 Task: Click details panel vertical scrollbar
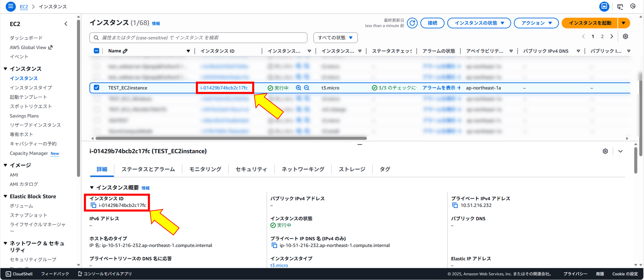click(636, 160)
